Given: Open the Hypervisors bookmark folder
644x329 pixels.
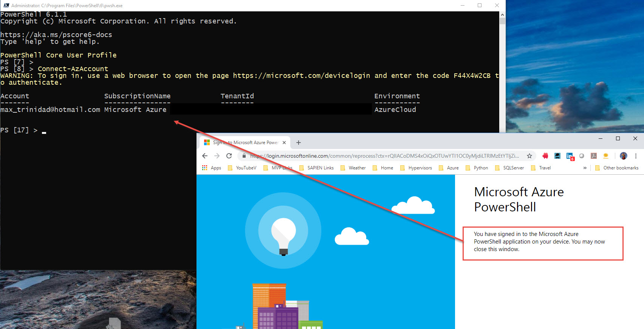Looking at the screenshot, I should pos(416,168).
